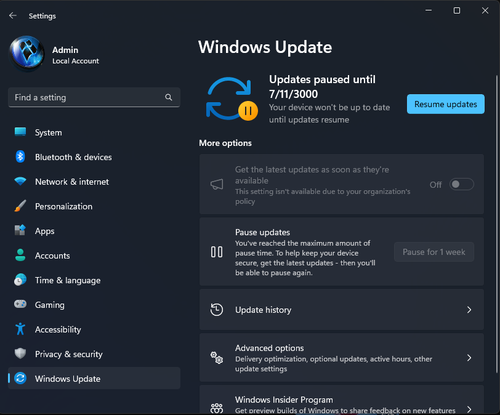Open the Advanced options title
This screenshot has width=500, height=415.
[x=269, y=348]
